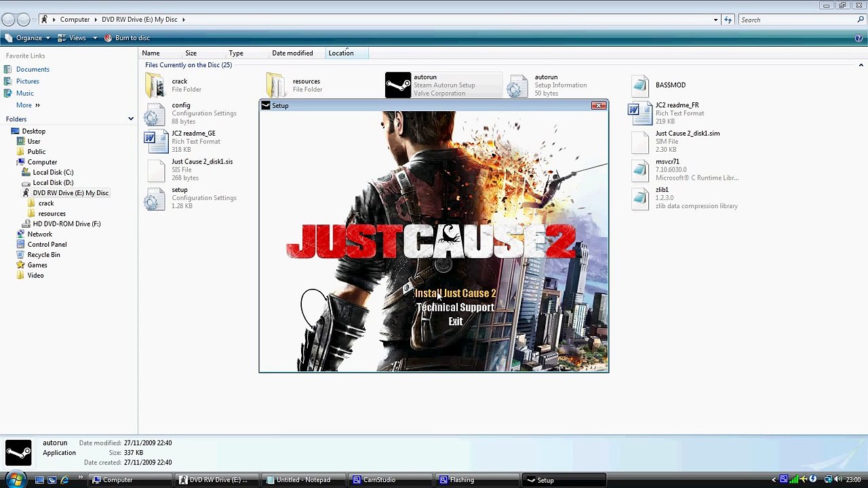
Task: Select Local Disk (D:) in tree
Action: click(53, 183)
